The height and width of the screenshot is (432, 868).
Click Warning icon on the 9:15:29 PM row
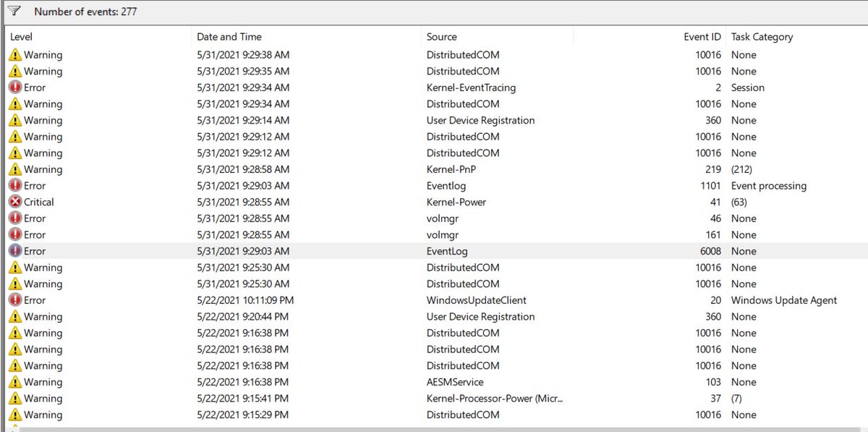click(x=15, y=415)
